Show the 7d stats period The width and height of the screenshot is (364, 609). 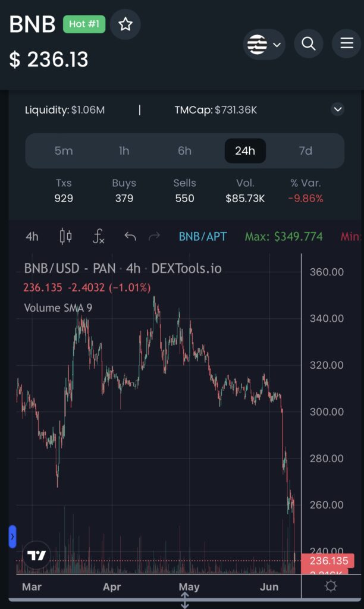click(x=305, y=150)
